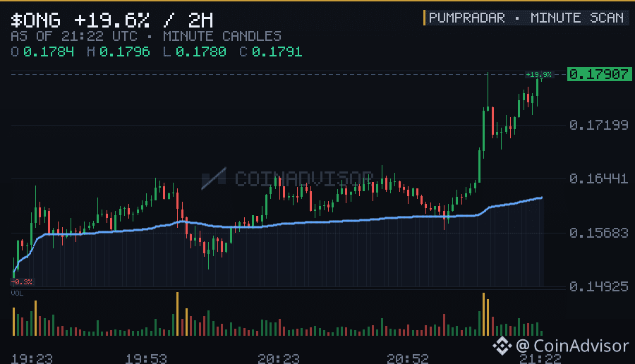Click the 20:23 time axis label
635x364 pixels.
[279, 359]
